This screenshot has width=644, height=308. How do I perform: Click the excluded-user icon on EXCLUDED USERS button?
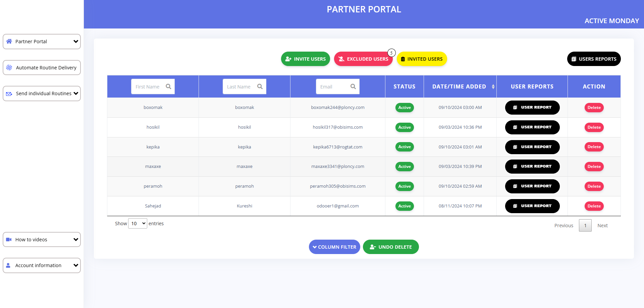coord(341,59)
